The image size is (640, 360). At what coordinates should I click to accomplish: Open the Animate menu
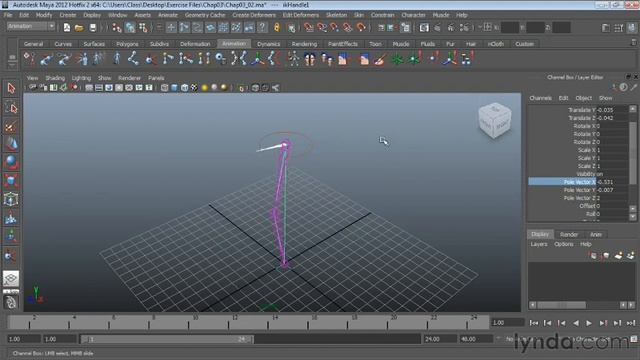(x=168, y=15)
